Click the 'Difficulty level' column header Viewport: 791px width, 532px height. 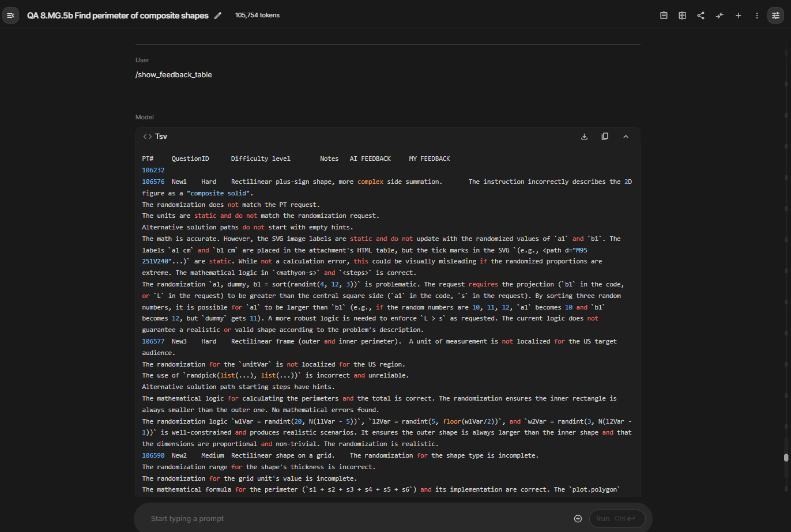coord(261,159)
